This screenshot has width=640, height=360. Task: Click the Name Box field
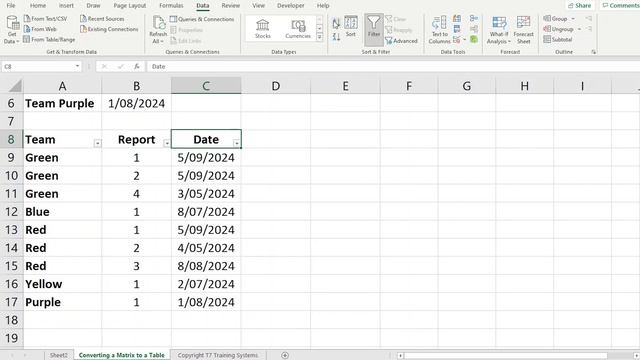tap(38, 66)
